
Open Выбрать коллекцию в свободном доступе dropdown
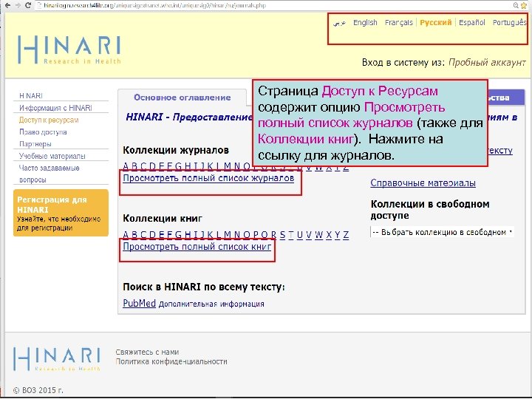pos(442,232)
